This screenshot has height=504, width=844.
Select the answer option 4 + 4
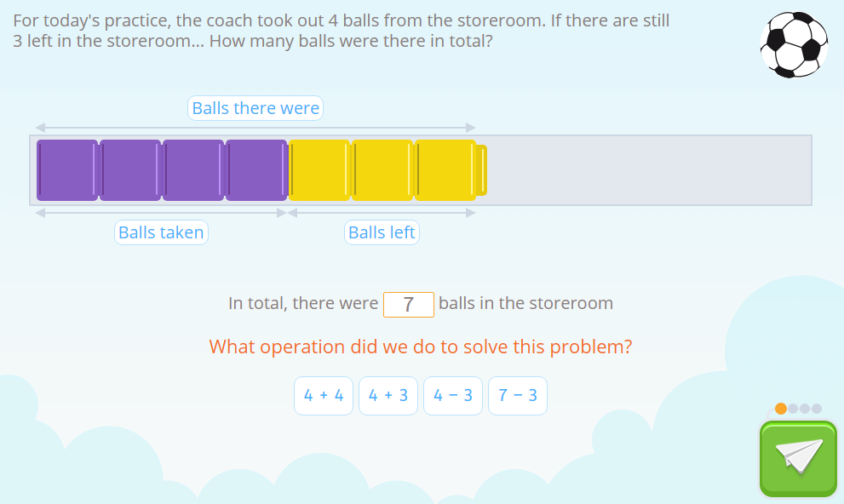point(324,395)
